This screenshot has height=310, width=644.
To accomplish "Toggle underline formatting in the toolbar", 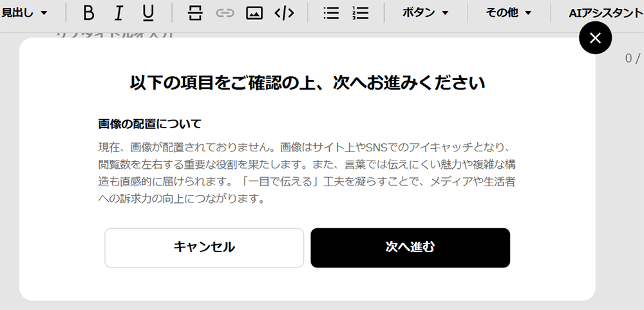I will click(x=148, y=13).
